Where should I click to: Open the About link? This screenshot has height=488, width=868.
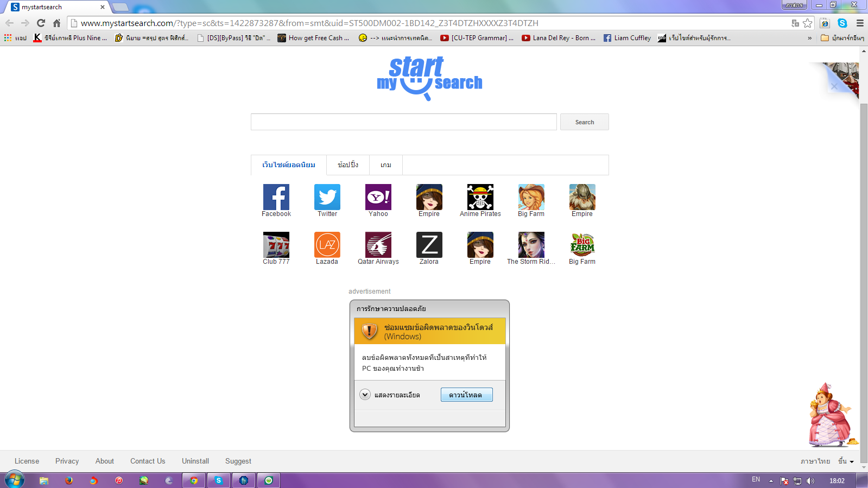pyautogui.click(x=105, y=461)
